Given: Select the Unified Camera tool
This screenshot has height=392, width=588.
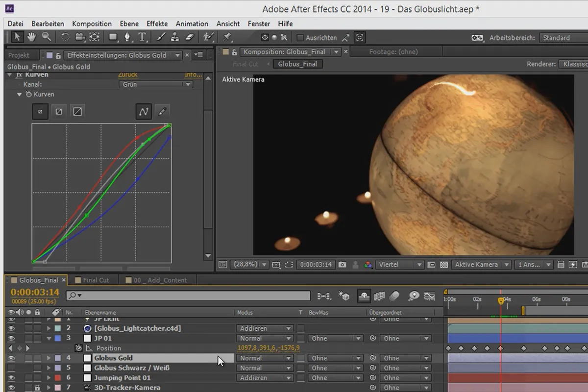Looking at the screenshot, I should [x=79, y=37].
